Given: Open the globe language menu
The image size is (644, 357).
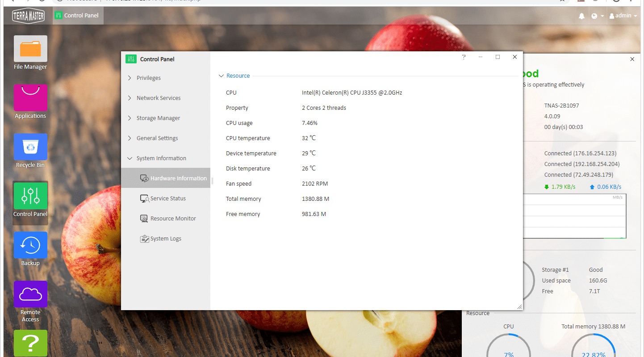Looking at the screenshot, I should 597,16.
